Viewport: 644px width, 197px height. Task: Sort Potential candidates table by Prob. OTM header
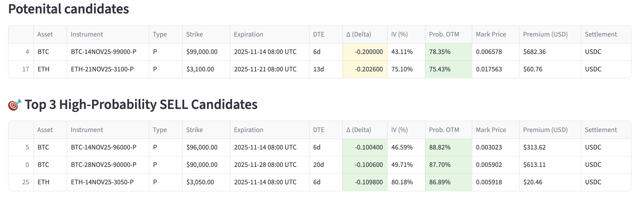[444, 34]
